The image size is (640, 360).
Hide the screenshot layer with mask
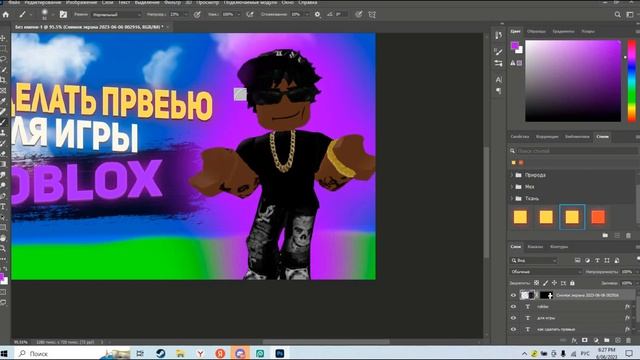[513, 295]
